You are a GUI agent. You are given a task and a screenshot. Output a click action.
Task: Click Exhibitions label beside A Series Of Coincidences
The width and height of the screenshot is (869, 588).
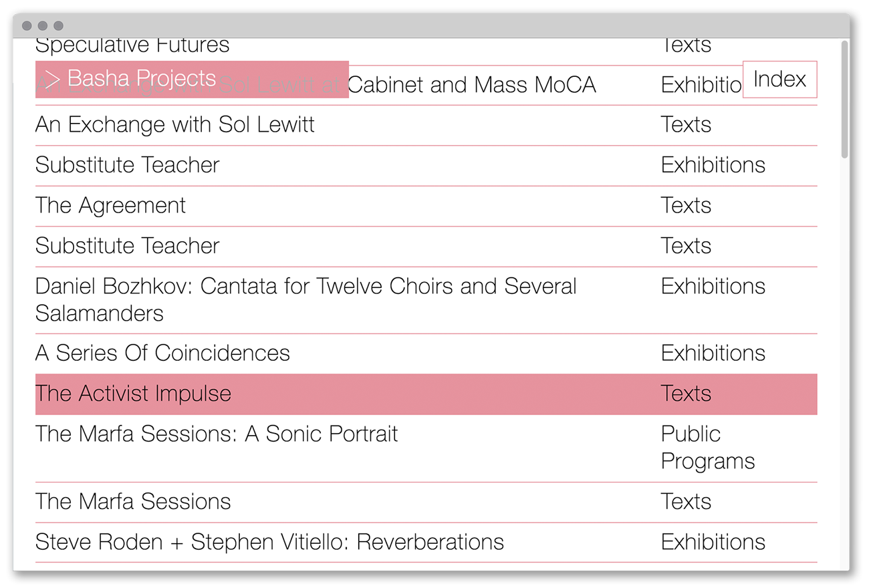[x=713, y=353]
